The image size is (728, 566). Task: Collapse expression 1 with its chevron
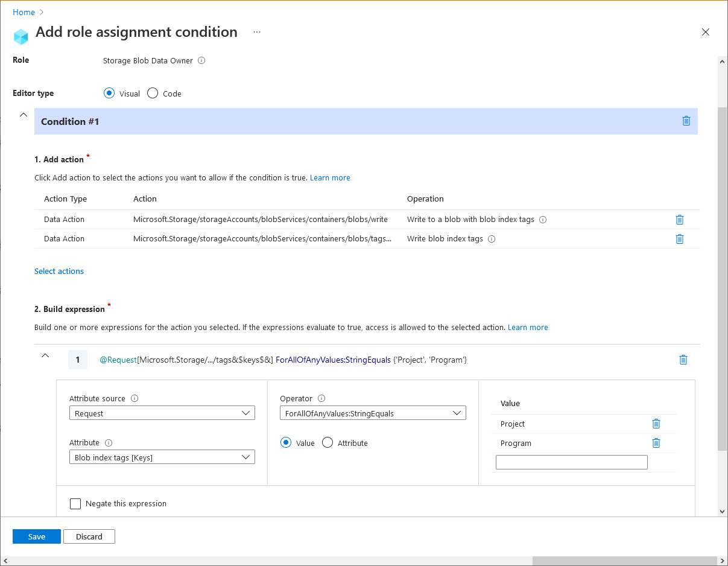click(45, 355)
